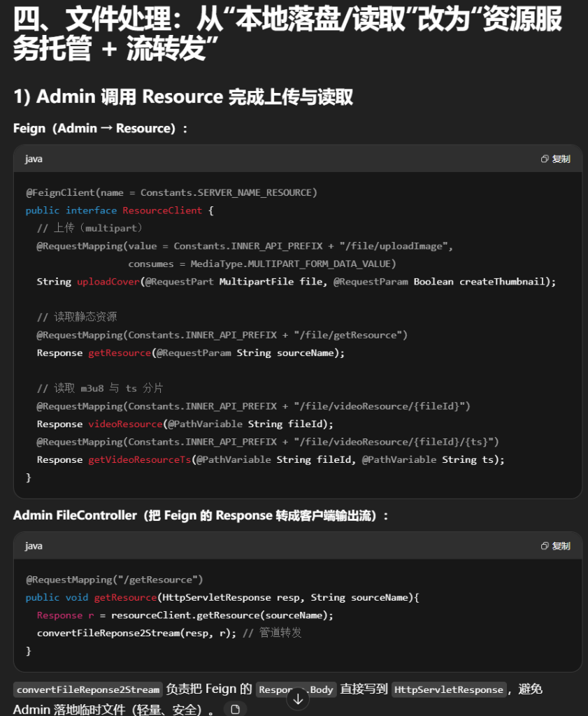588x716 pixels.
Task: Click the java label on second code block
Action: (x=34, y=545)
